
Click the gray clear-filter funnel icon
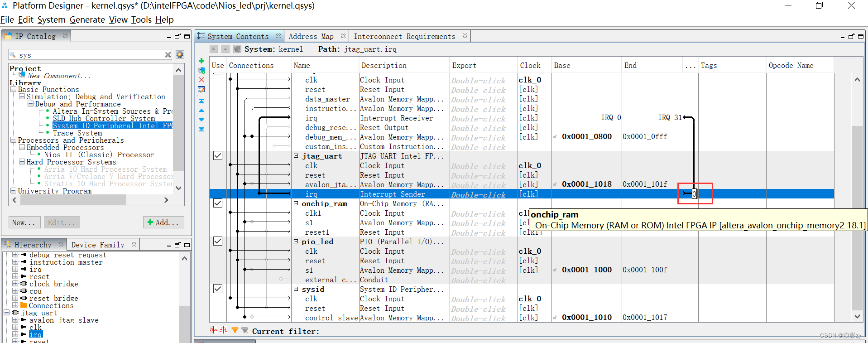coord(245,330)
